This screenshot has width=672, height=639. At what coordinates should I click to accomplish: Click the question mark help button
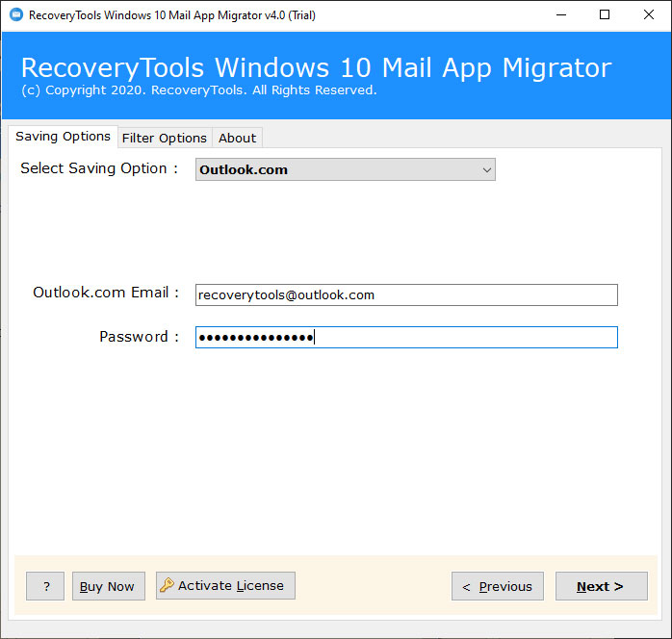point(45,586)
